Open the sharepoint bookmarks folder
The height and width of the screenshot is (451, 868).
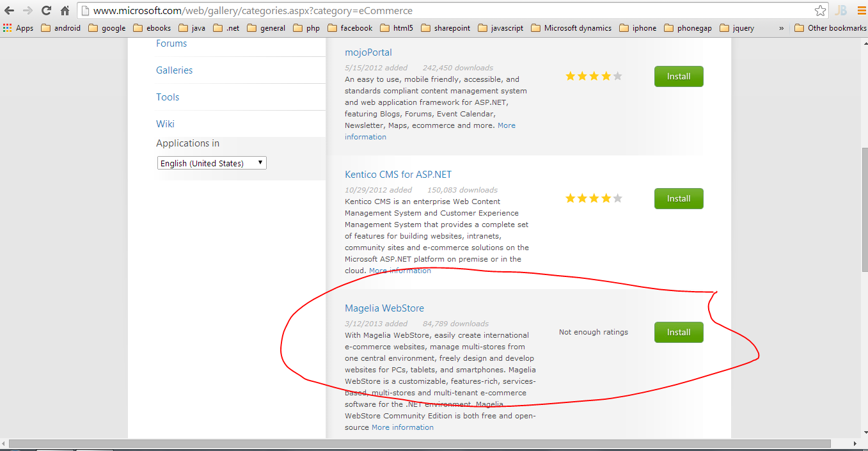pyautogui.click(x=446, y=28)
